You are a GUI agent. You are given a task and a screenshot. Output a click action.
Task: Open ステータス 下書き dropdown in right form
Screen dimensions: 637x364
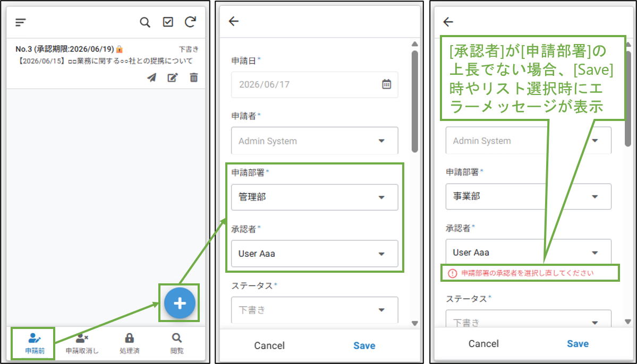(528, 319)
